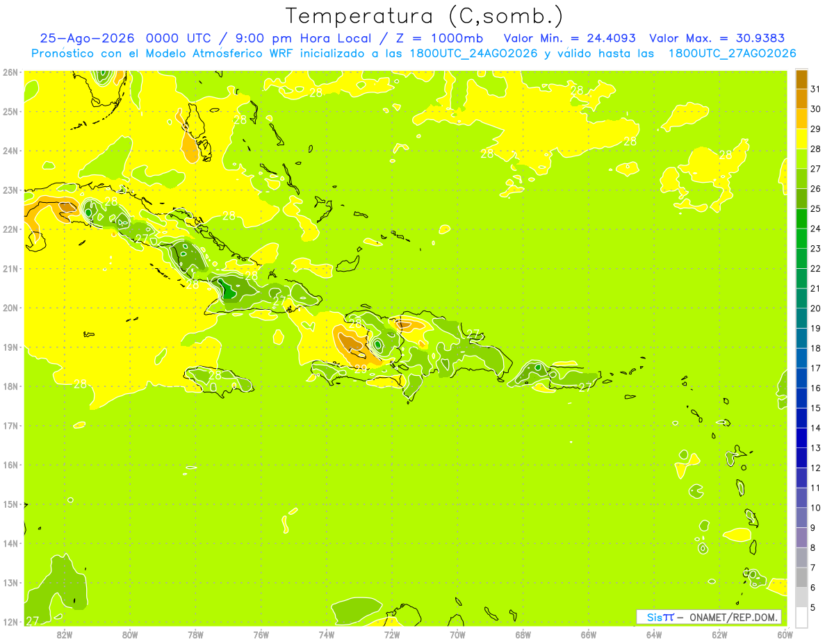834x644 pixels.
Task: Click the "Valor Min. = 24.4093" value
Action: click(569, 38)
